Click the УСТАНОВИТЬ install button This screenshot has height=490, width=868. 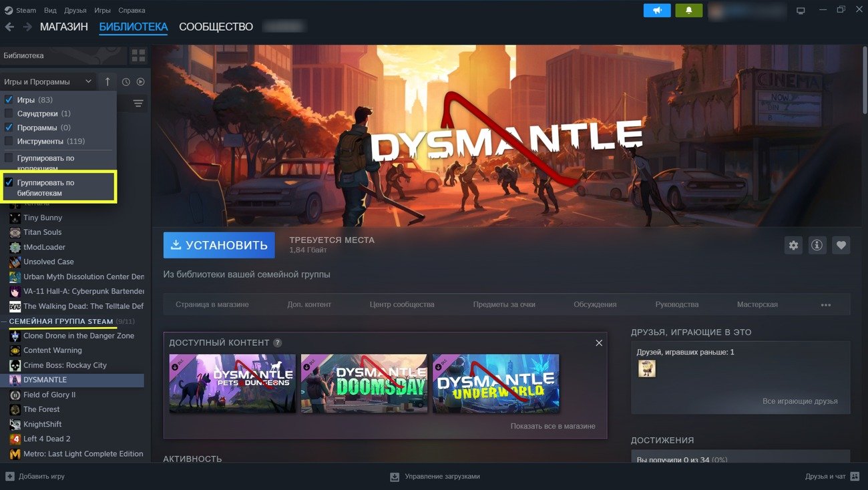click(219, 245)
